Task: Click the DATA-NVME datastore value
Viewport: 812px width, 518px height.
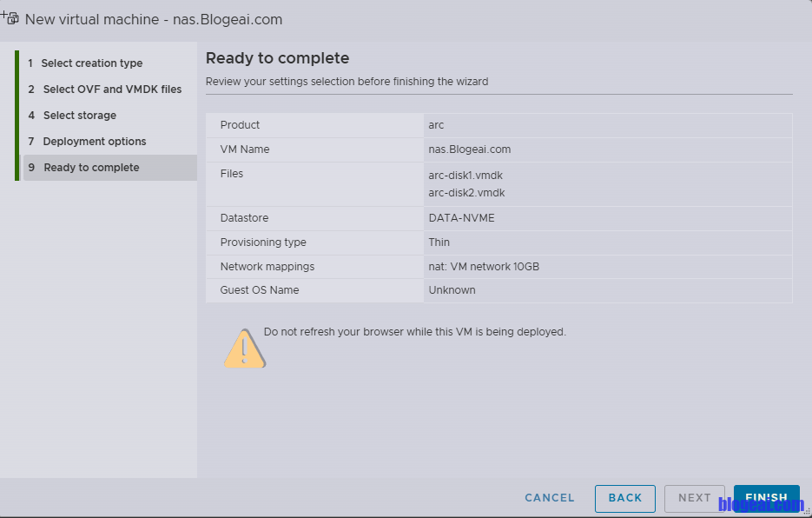Action: (x=461, y=218)
